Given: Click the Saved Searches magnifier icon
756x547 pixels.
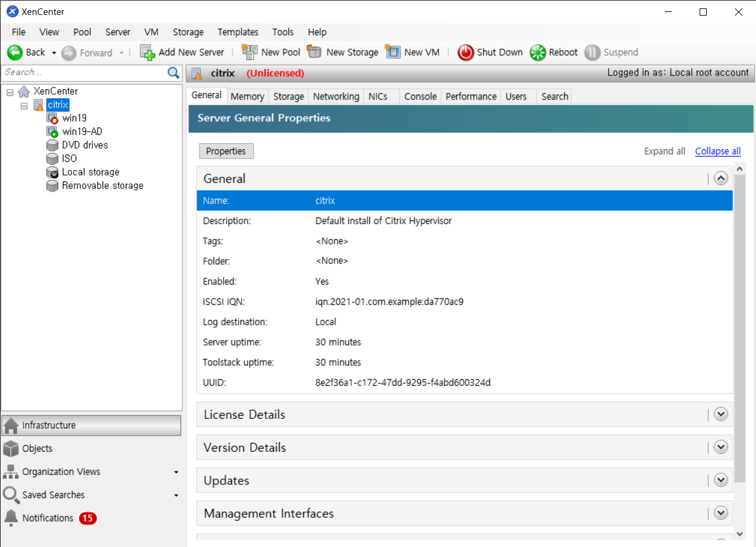Looking at the screenshot, I should coord(11,495).
